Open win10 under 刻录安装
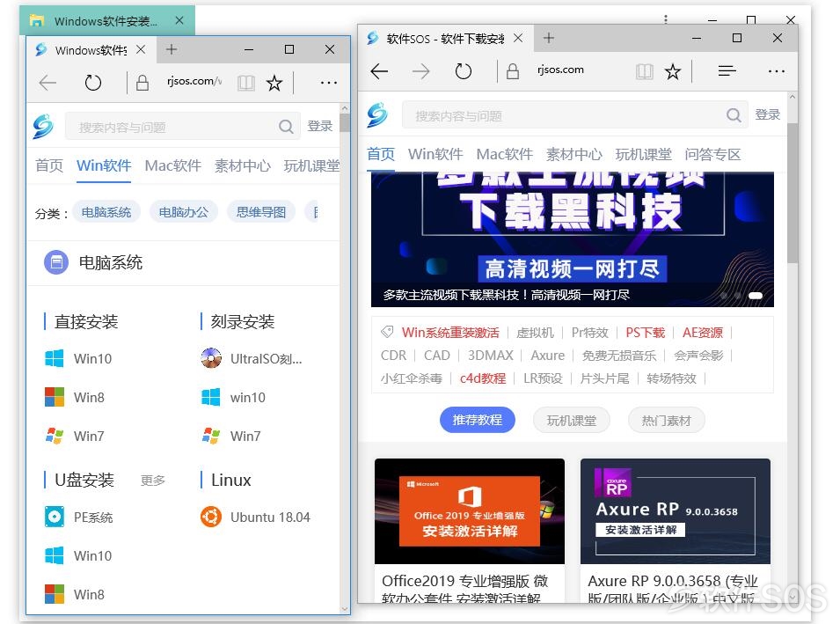Image resolution: width=840 pixels, height=624 pixels. [234, 397]
